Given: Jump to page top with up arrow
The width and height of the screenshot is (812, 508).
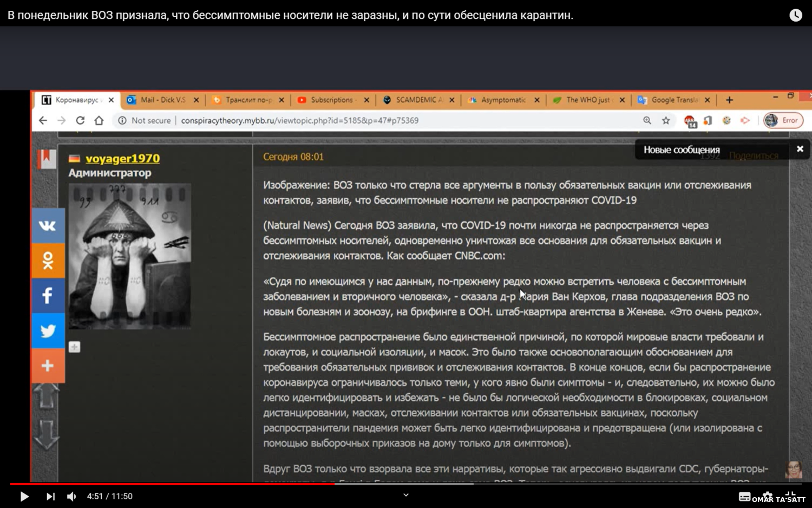Looking at the screenshot, I should 47,396.
